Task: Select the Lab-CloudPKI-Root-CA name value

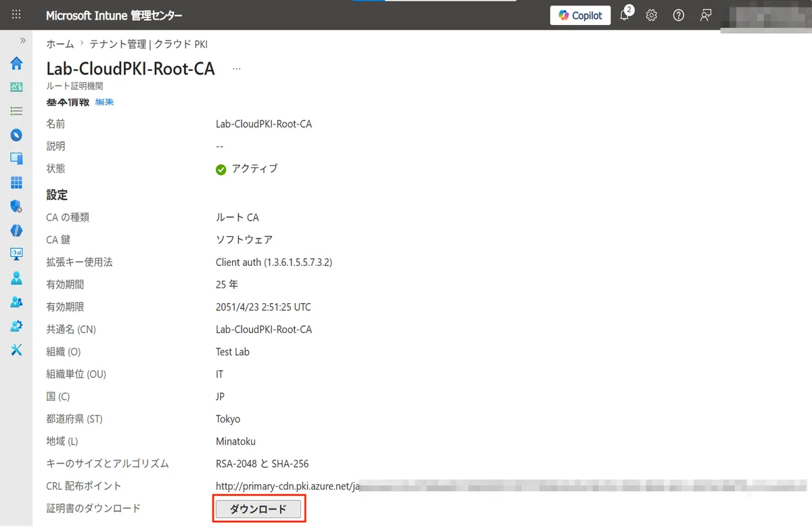Action: [x=264, y=124]
